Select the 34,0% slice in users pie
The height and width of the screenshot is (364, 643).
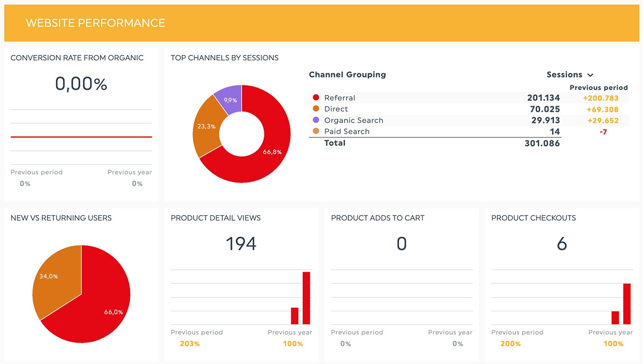(51, 277)
